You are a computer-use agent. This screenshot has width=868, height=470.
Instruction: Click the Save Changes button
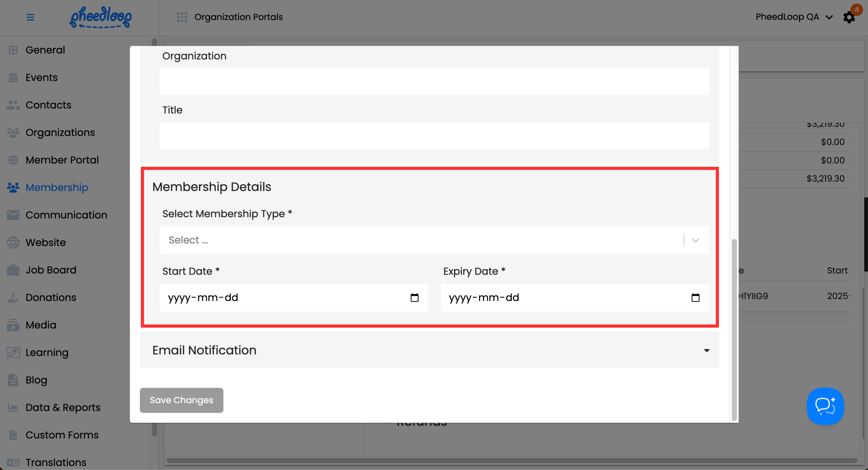coord(181,400)
